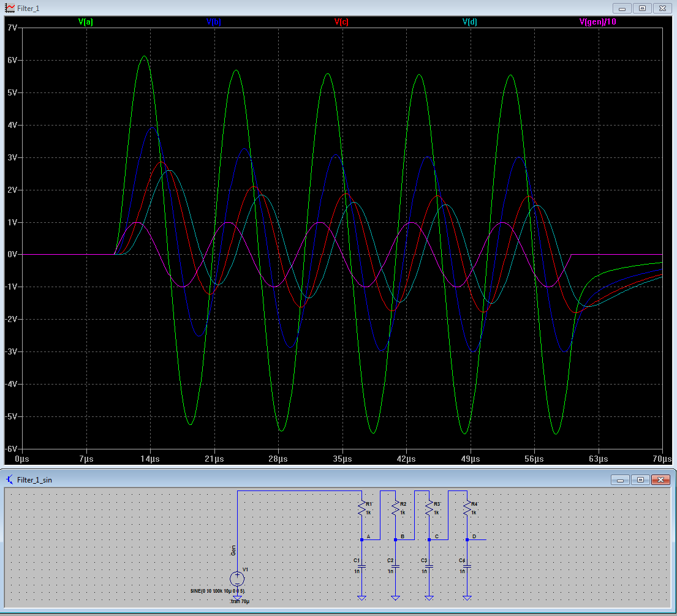
Task: Select resistor R1 in the schematic
Action: click(362, 508)
